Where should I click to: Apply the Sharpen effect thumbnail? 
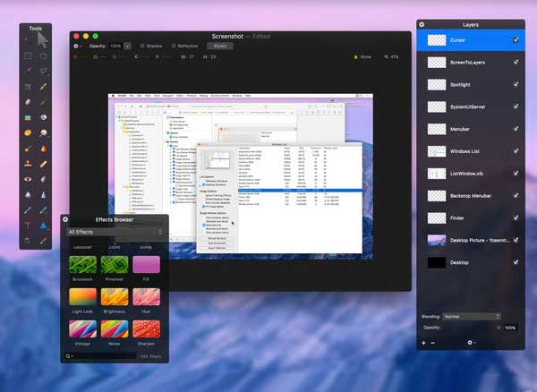[x=146, y=329]
